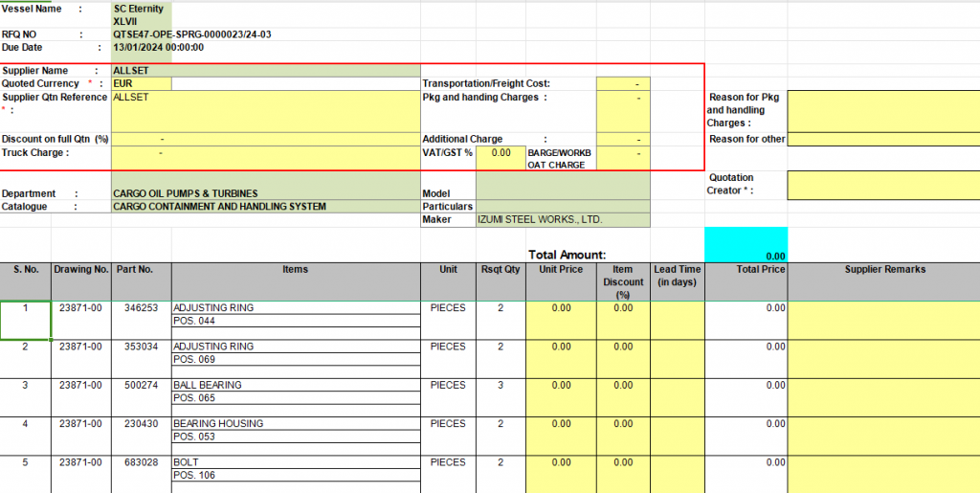Click the Pkg and handling Charges value cell

coord(622,110)
